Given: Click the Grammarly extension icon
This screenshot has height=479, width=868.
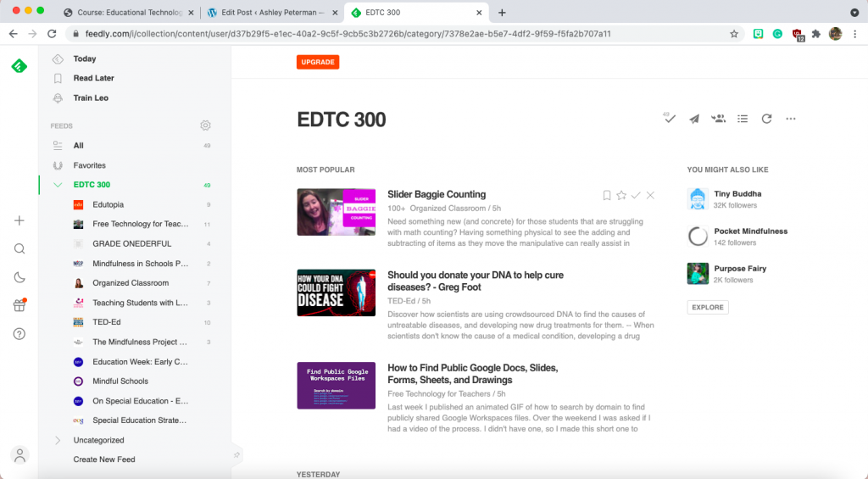Looking at the screenshot, I should [x=777, y=34].
